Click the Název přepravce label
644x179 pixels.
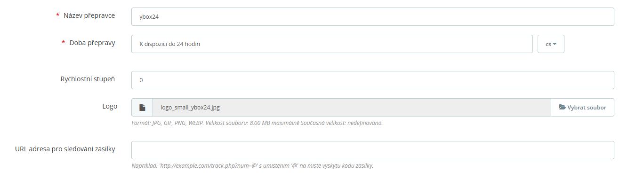pos(89,16)
